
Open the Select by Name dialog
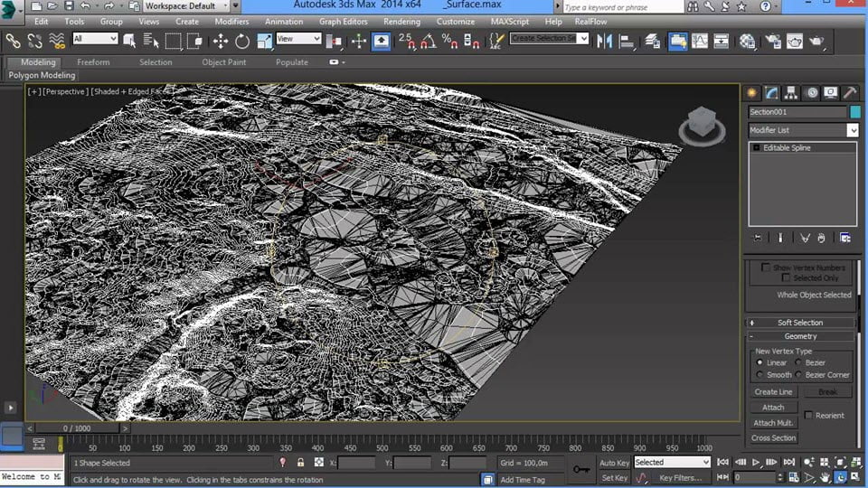[x=151, y=41]
